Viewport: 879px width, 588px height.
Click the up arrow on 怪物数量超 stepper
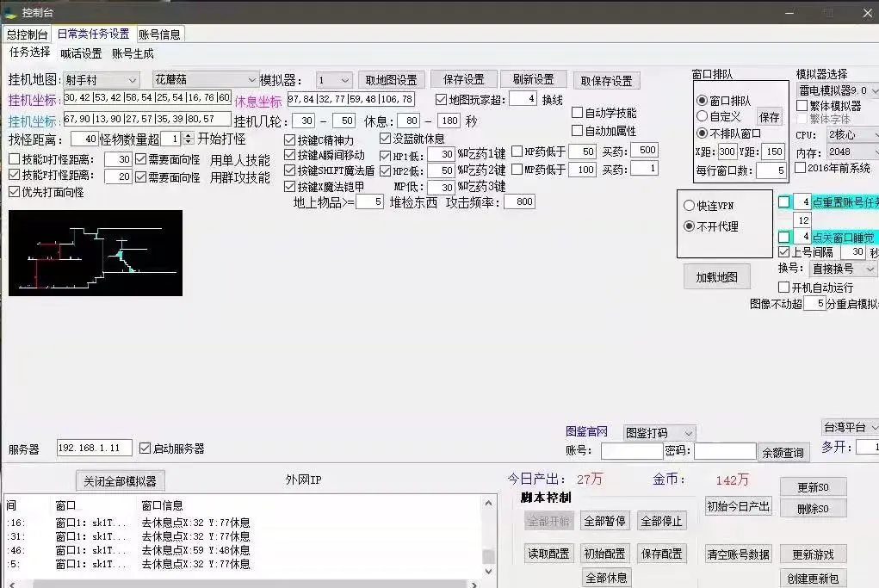pos(188,136)
